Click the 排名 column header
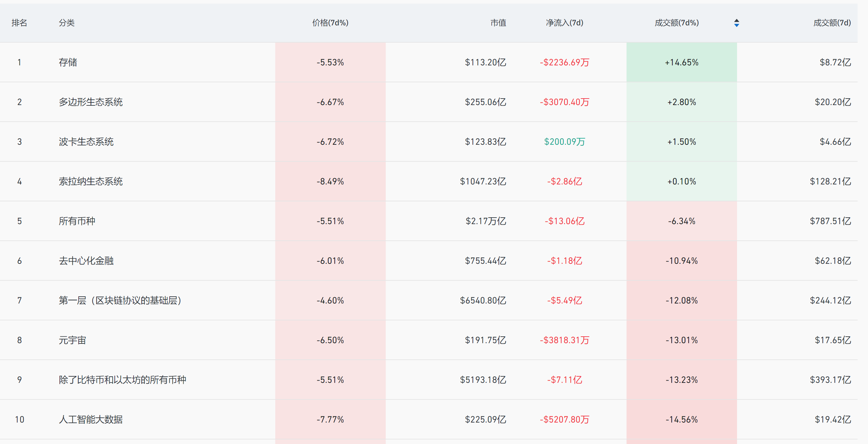The image size is (868, 444). pos(19,23)
